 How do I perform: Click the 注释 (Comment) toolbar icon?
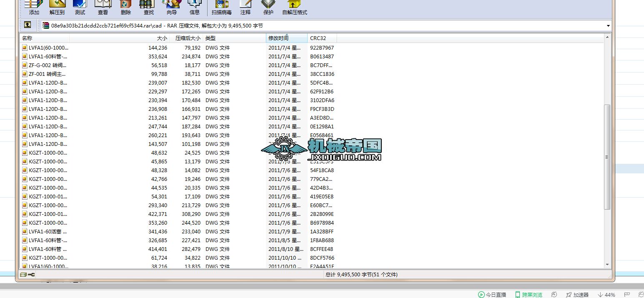pyautogui.click(x=246, y=5)
